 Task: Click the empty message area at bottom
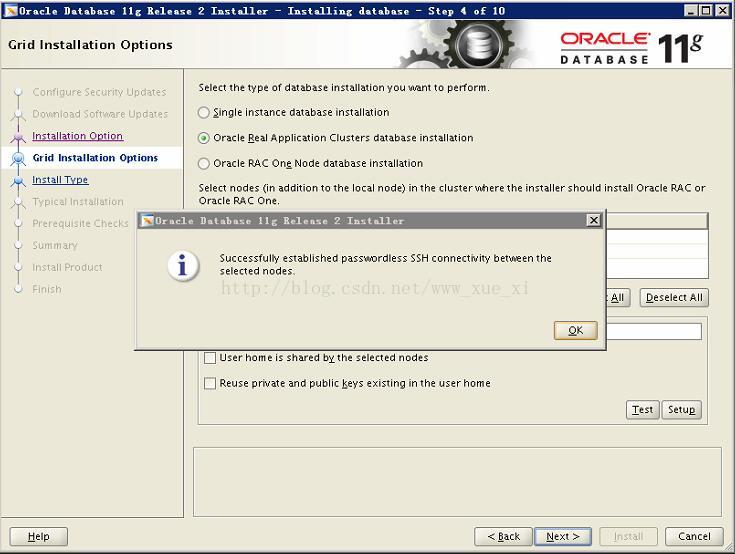tap(457, 482)
